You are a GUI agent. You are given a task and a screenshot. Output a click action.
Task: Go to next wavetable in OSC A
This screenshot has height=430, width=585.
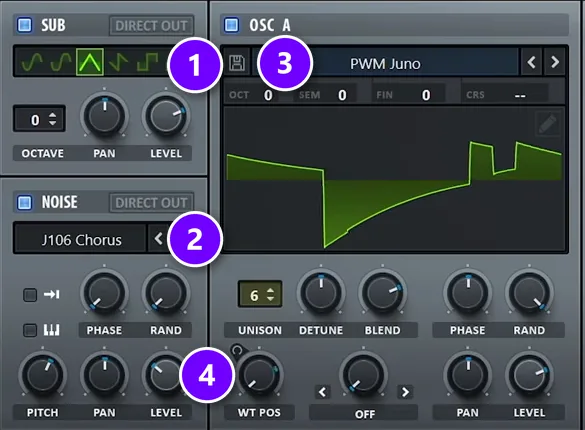click(555, 62)
